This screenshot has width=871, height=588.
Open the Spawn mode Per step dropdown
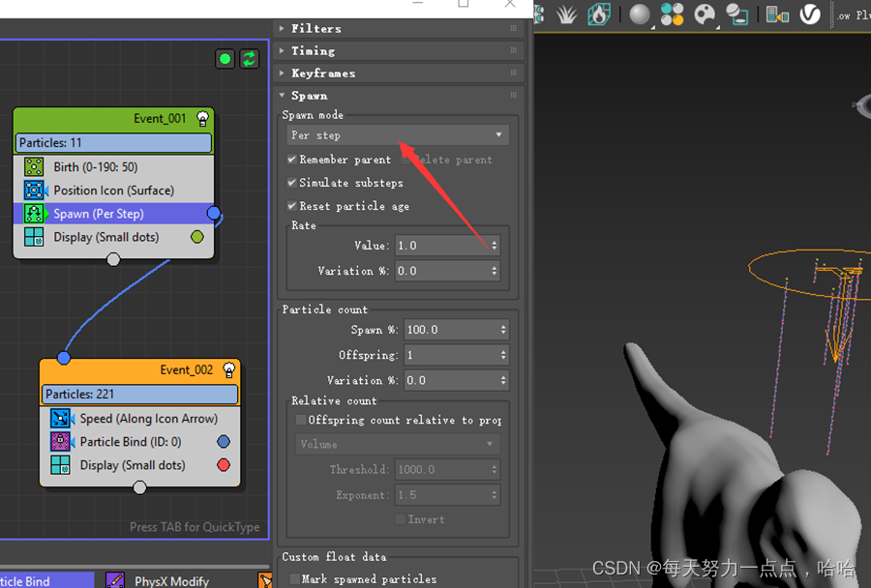[x=397, y=134]
